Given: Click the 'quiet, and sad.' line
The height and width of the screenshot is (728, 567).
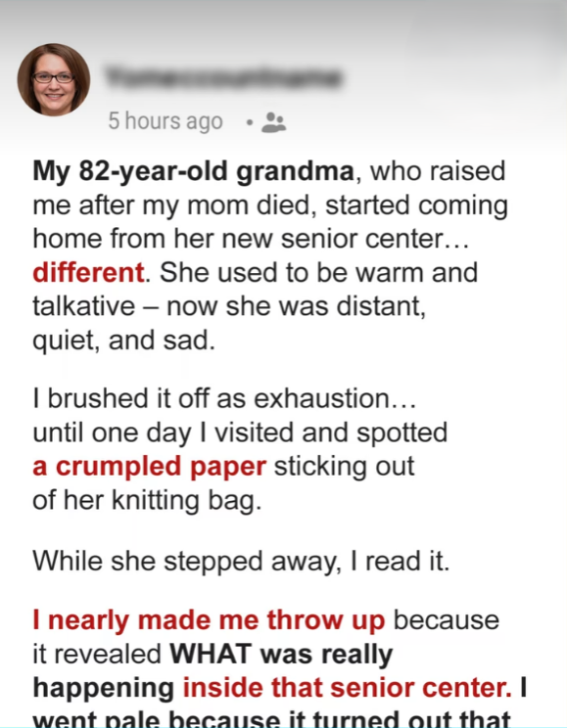Looking at the screenshot, I should (x=124, y=341).
